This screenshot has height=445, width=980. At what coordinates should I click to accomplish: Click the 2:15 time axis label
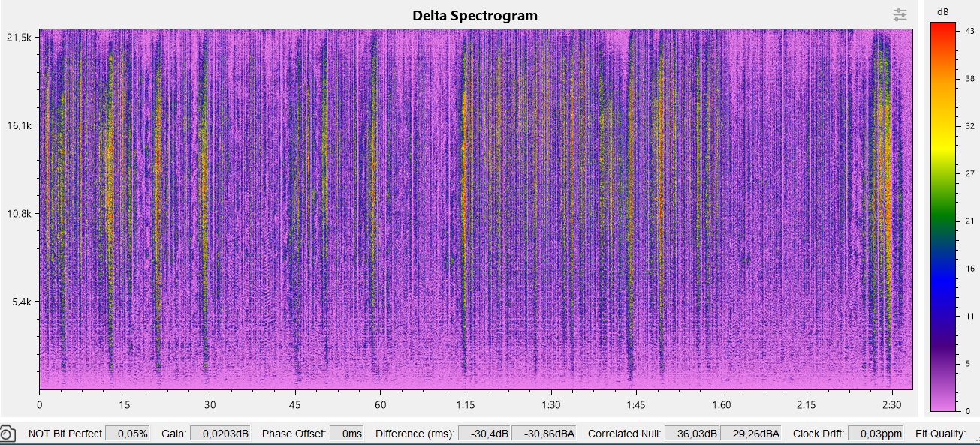[x=807, y=404]
